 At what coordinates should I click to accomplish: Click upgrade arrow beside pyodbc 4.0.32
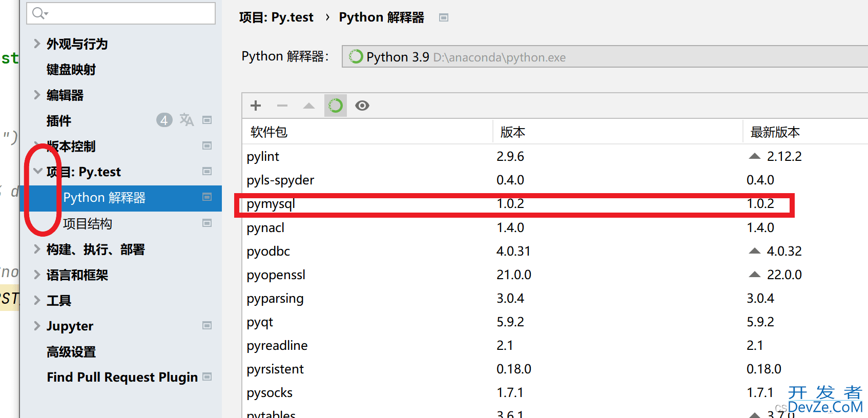point(755,250)
